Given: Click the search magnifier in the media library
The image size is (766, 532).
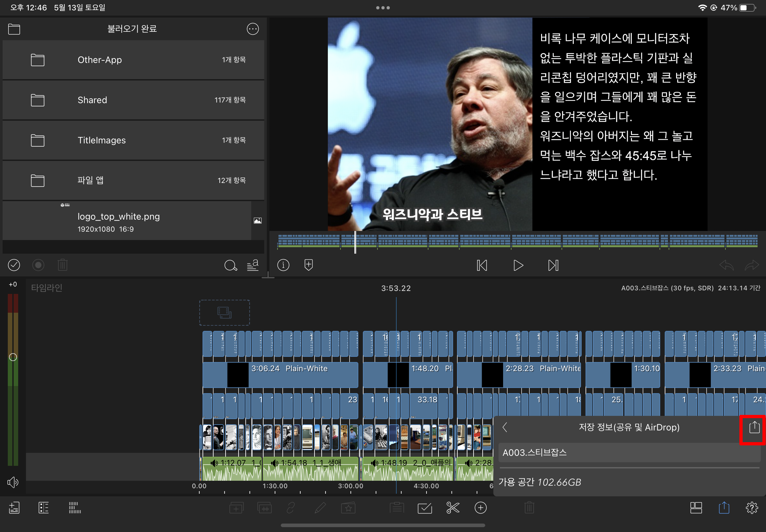Looking at the screenshot, I should tap(230, 265).
